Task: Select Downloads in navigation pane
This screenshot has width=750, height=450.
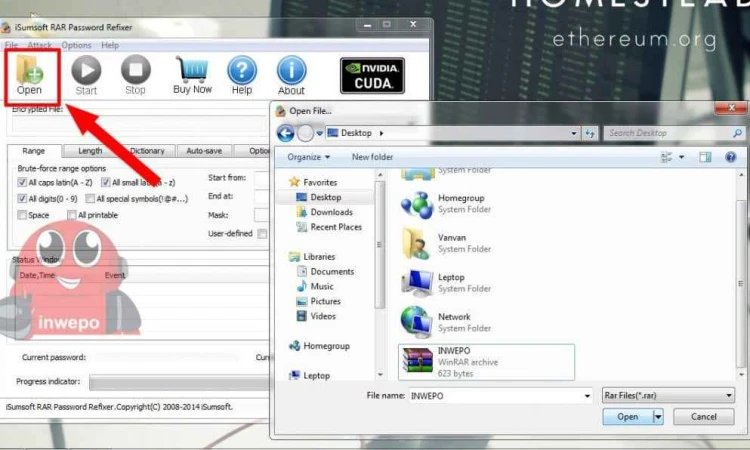Action: [331, 212]
